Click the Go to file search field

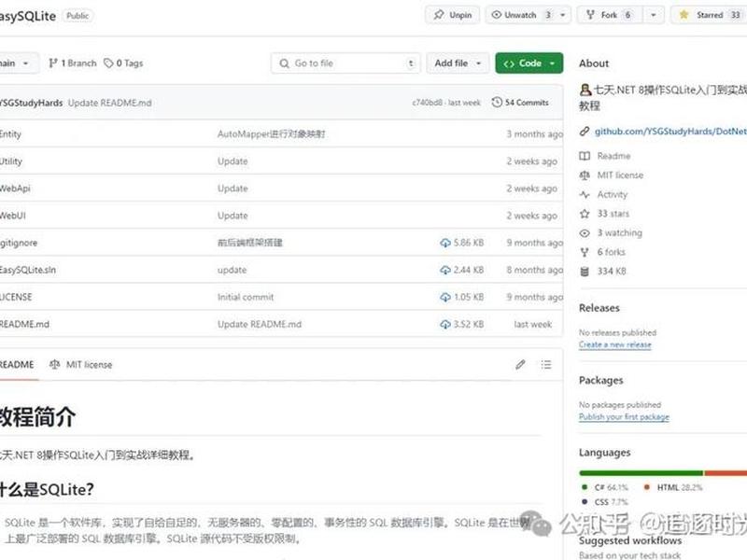pos(345,63)
